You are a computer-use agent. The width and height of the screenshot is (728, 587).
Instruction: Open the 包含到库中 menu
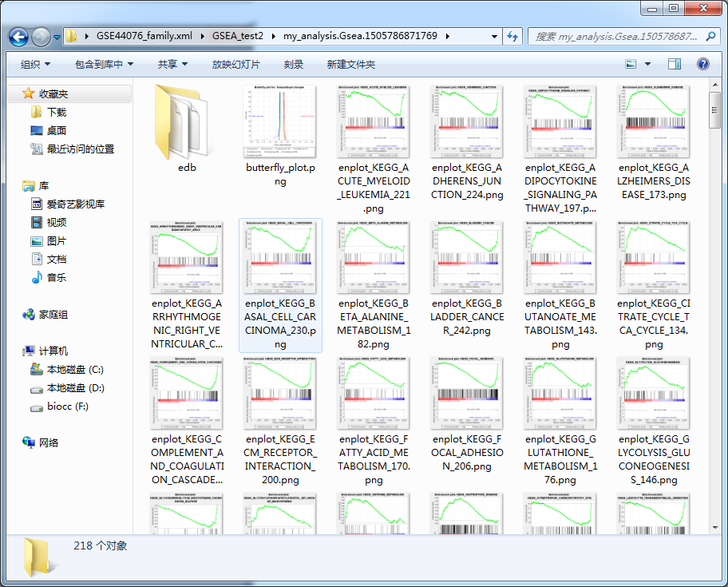point(104,64)
